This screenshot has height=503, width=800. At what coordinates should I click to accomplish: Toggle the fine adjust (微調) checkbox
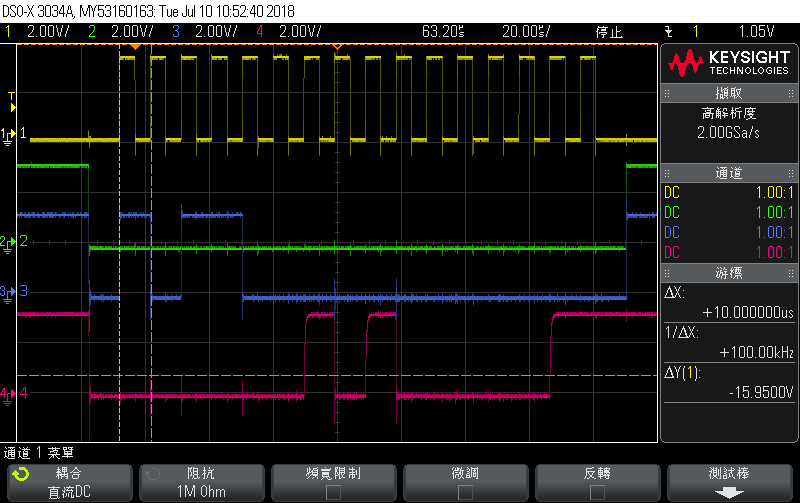pos(465,492)
